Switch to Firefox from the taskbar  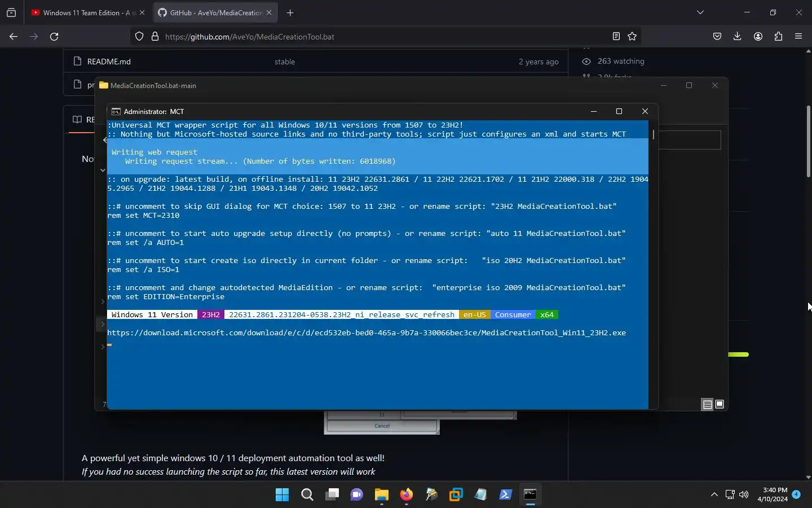point(406,494)
